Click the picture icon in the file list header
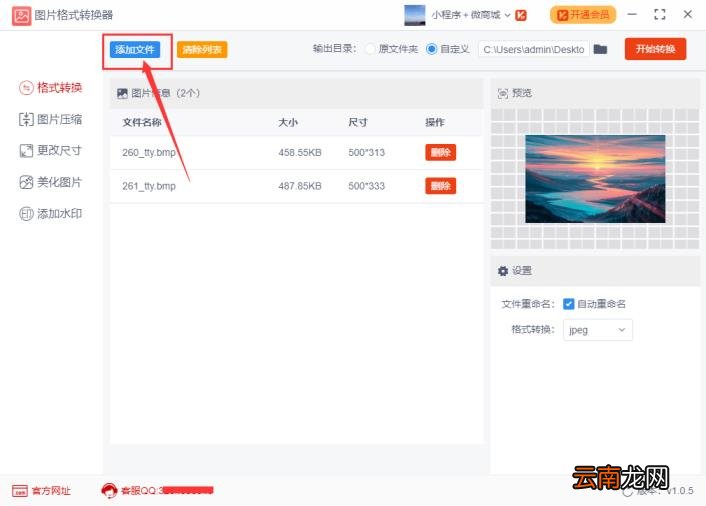The width and height of the screenshot is (706, 506). (122, 93)
